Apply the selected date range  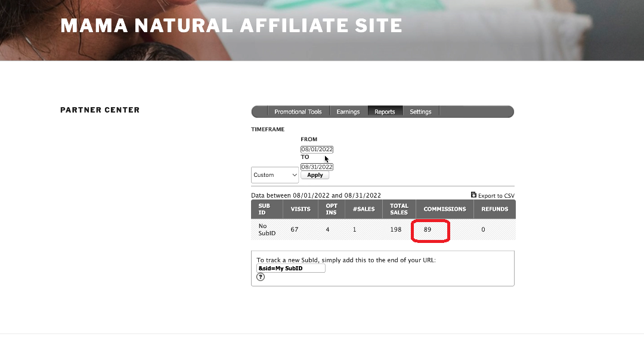[x=315, y=175]
